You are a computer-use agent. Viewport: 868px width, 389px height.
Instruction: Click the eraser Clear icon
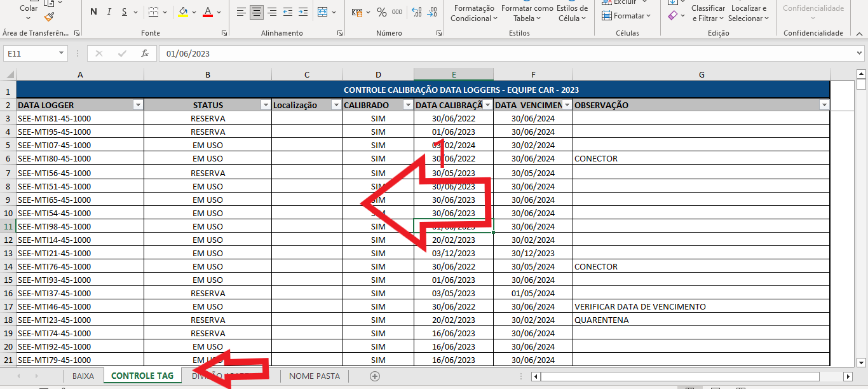click(673, 15)
